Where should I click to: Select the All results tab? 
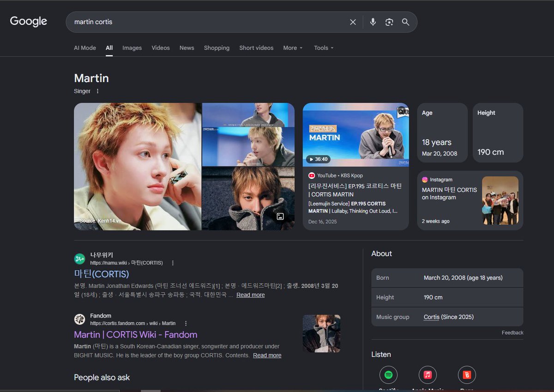pos(109,48)
